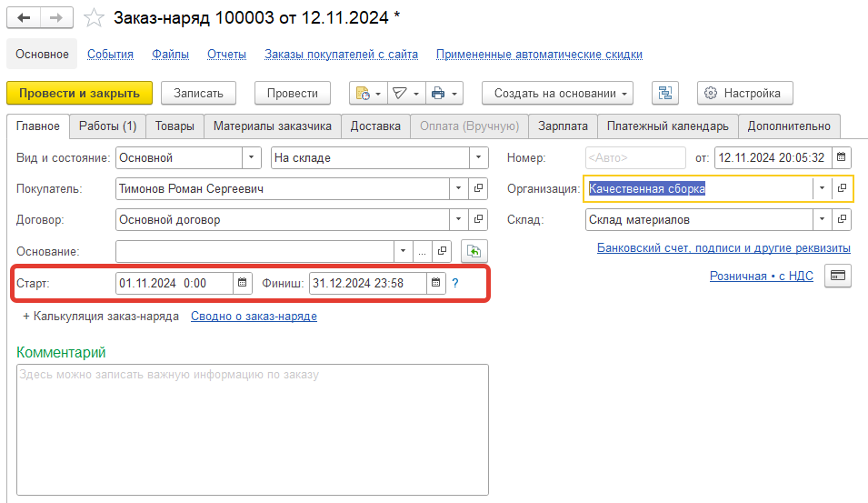Click payment card icon near Розничная
868x503 pixels.
pos(838,276)
